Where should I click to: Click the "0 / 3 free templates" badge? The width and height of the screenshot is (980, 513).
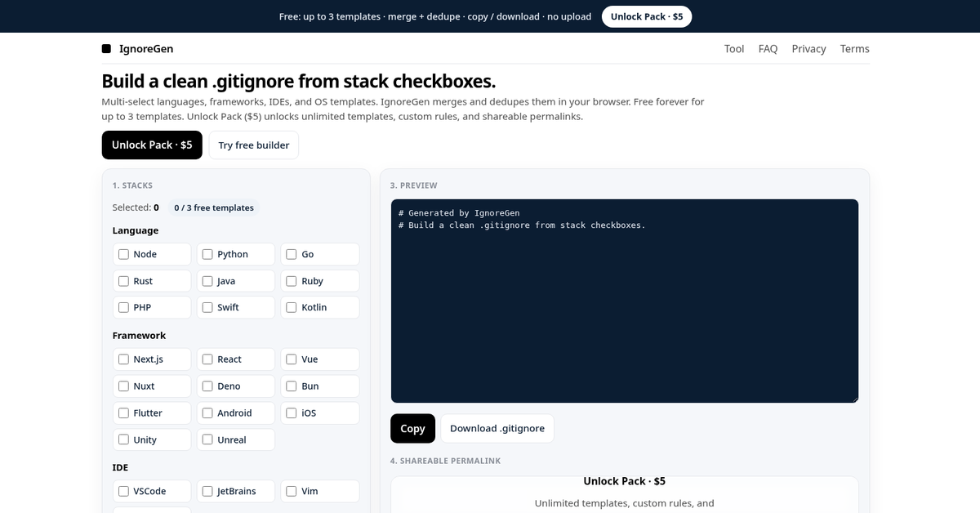click(214, 207)
